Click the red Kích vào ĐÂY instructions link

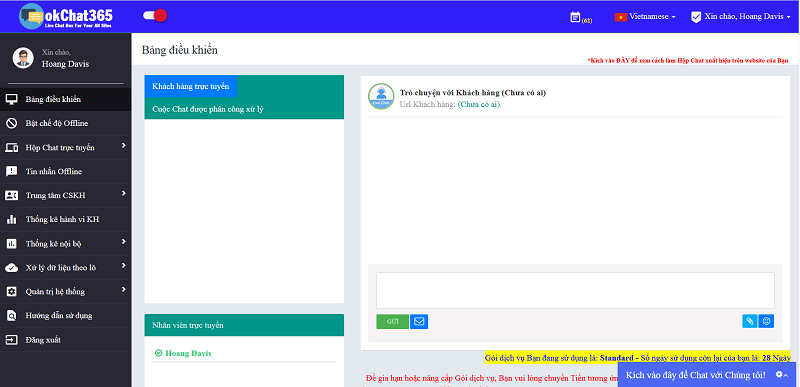pos(688,60)
